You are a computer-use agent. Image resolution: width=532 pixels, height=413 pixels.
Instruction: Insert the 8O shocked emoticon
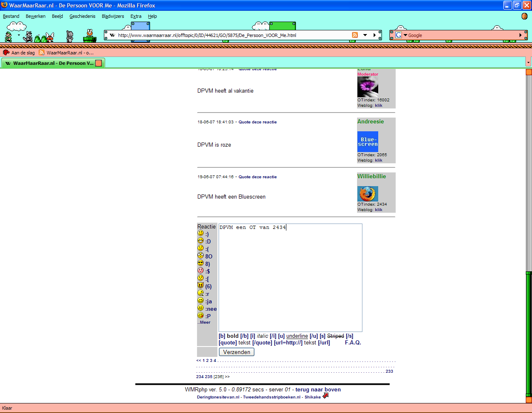click(201, 256)
